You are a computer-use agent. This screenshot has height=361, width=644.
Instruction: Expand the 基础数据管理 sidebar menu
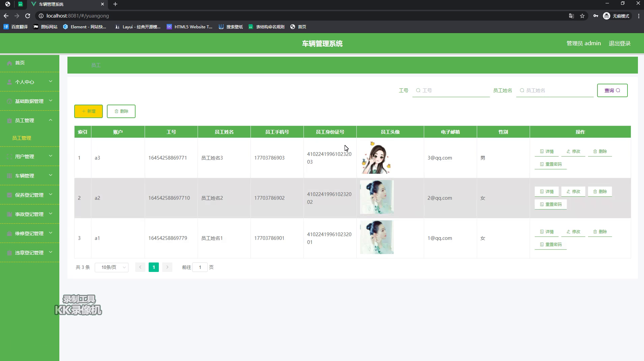click(x=30, y=101)
